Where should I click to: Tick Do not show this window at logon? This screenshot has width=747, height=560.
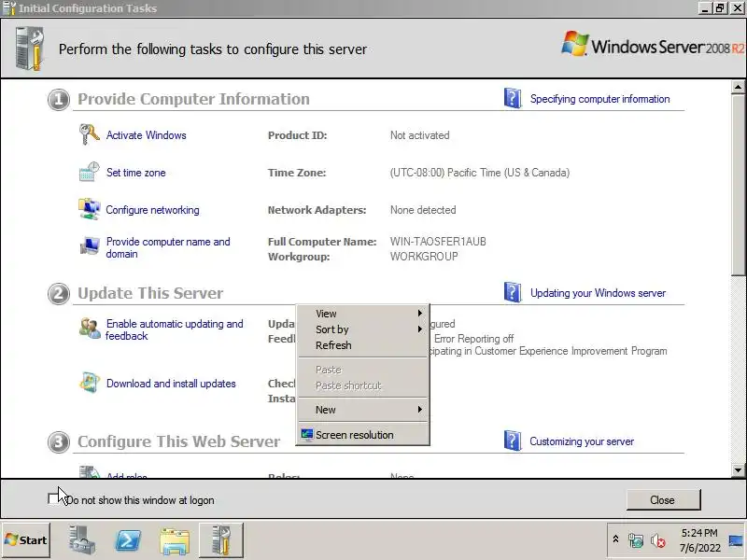click(x=53, y=499)
